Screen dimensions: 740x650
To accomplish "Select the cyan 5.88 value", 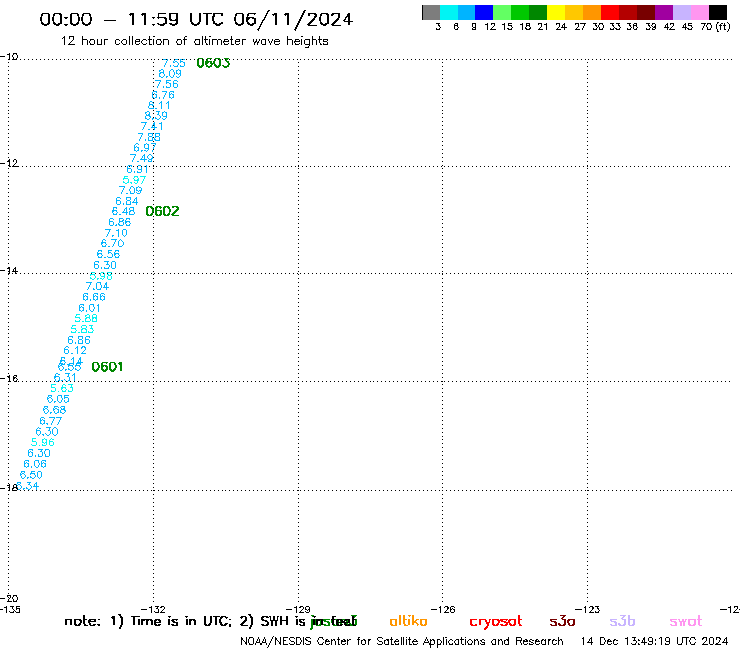I will (86, 318).
